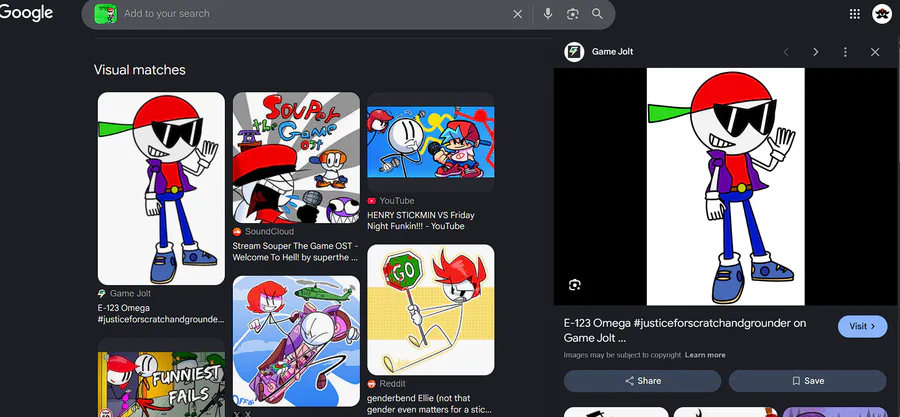Open the Google account profile avatar

(882, 14)
